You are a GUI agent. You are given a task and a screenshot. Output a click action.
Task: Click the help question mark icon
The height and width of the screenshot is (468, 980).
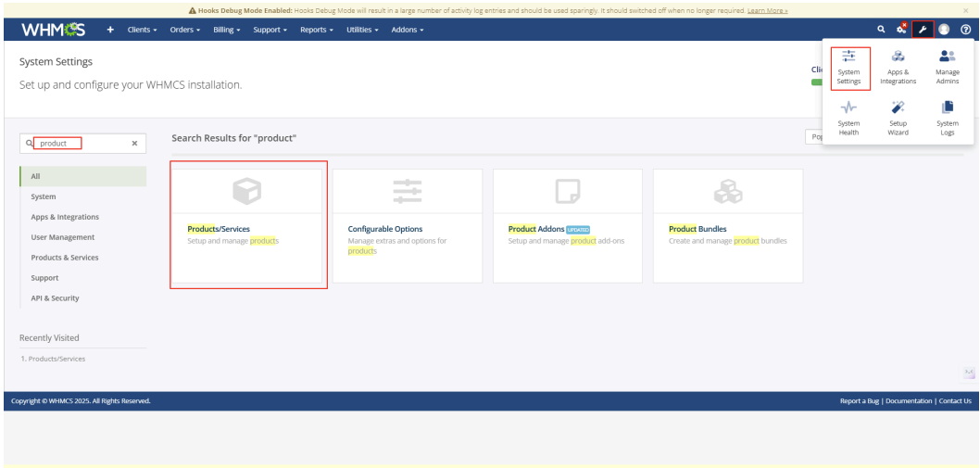pos(965,30)
